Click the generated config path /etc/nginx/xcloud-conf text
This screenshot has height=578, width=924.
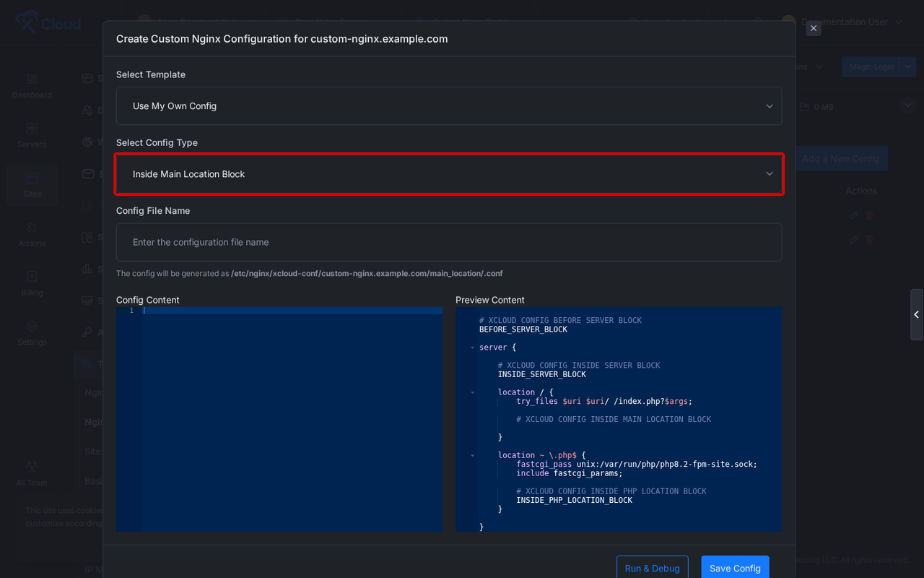367,274
